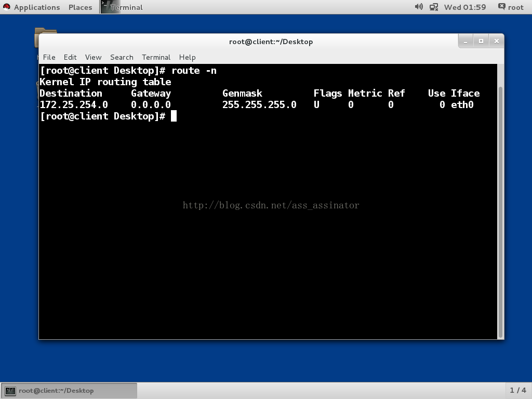This screenshot has width=532, height=399.
Task: Click the '0.0.0.0' gateway value
Action: coord(151,104)
